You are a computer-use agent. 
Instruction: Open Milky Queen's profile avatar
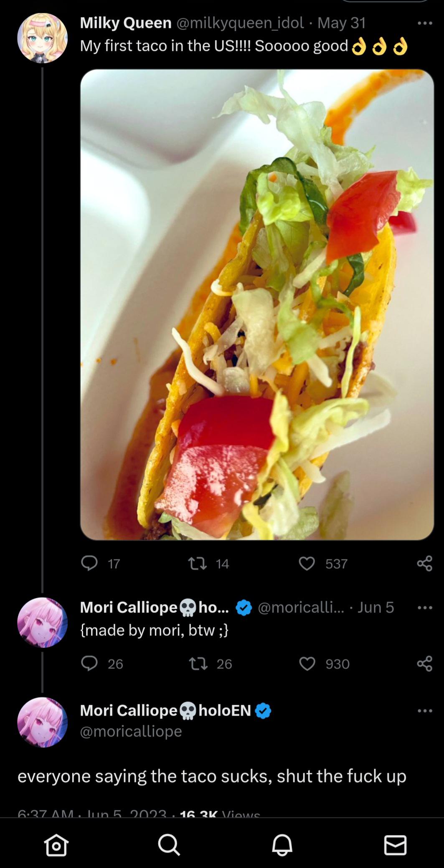(x=42, y=38)
